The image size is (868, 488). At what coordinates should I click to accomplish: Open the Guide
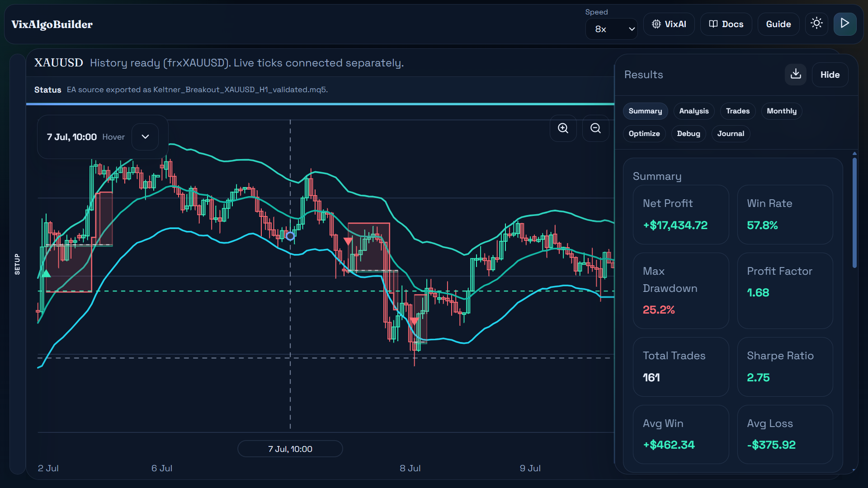point(778,24)
